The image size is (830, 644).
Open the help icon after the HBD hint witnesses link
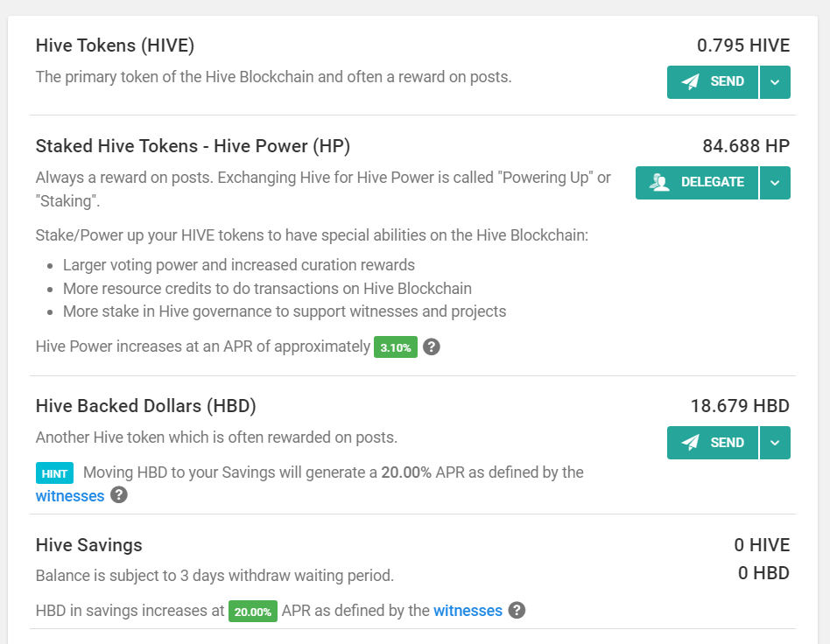tap(119, 495)
